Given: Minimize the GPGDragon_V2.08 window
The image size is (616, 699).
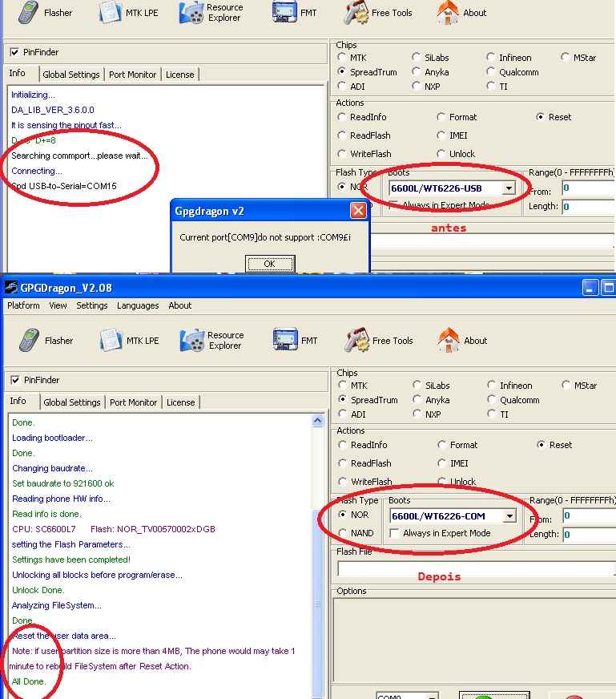Looking at the screenshot, I should [590, 288].
